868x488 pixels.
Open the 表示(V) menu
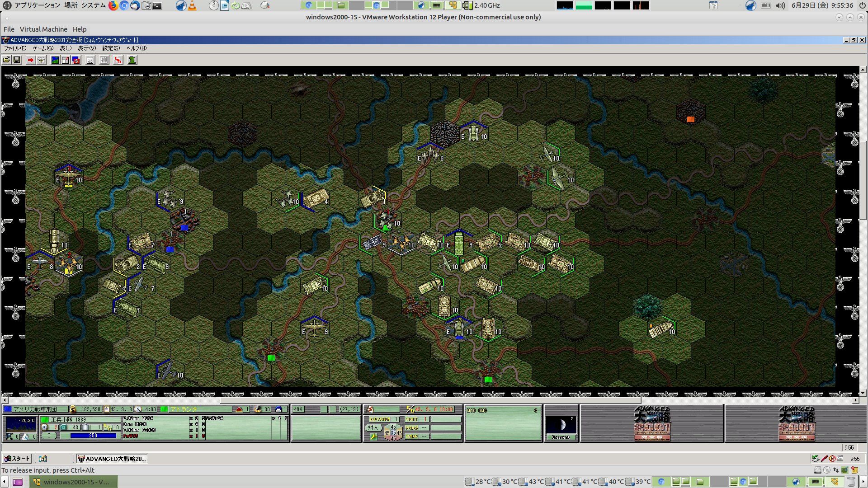click(86, 48)
